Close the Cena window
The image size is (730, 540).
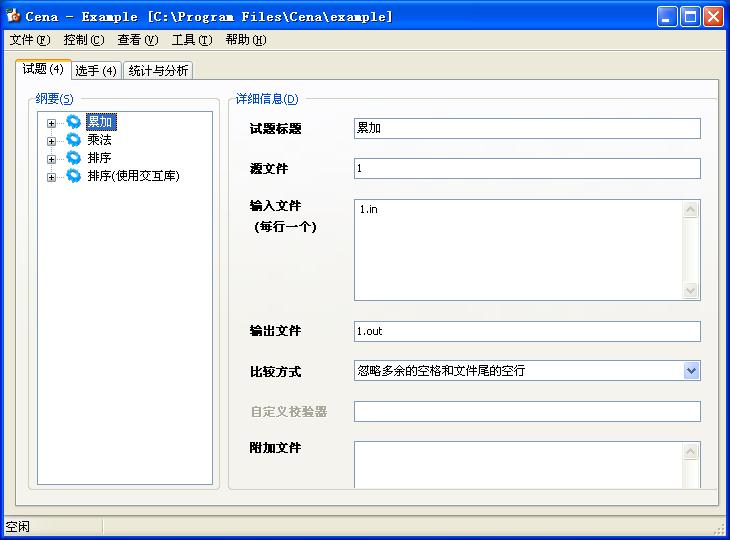tap(714, 17)
